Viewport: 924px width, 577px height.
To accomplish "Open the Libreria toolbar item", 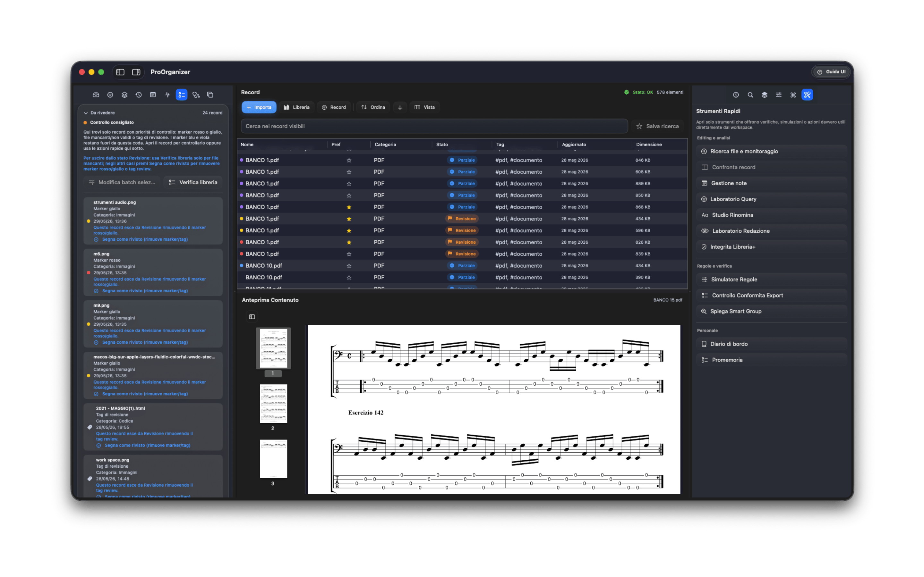I will (296, 107).
